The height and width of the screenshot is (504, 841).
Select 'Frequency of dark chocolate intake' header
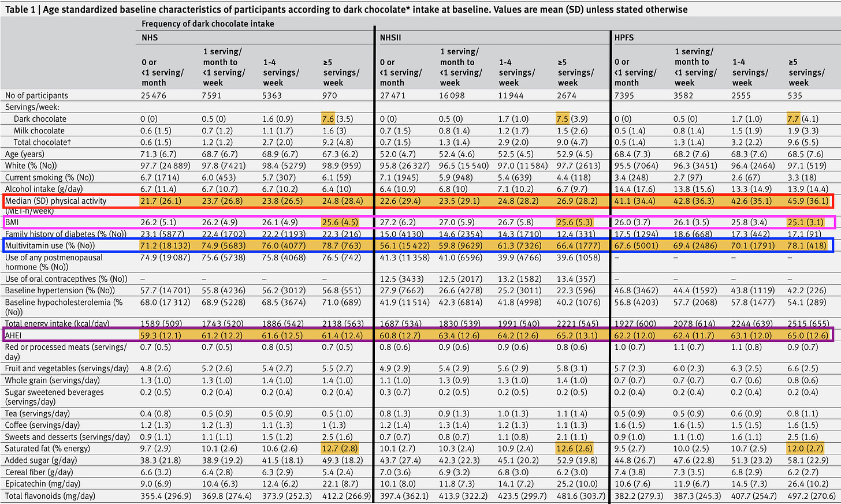tap(208, 24)
